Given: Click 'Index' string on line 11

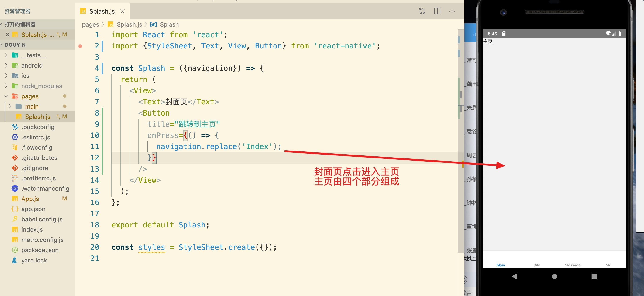Looking at the screenshot, I should tap(257, 147).
